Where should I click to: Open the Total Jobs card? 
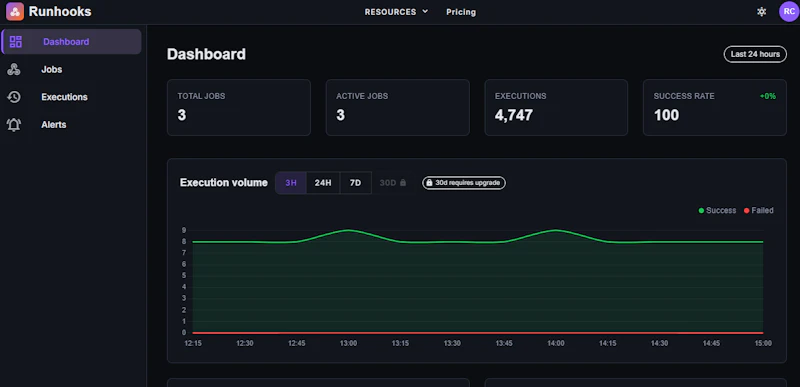239,107
